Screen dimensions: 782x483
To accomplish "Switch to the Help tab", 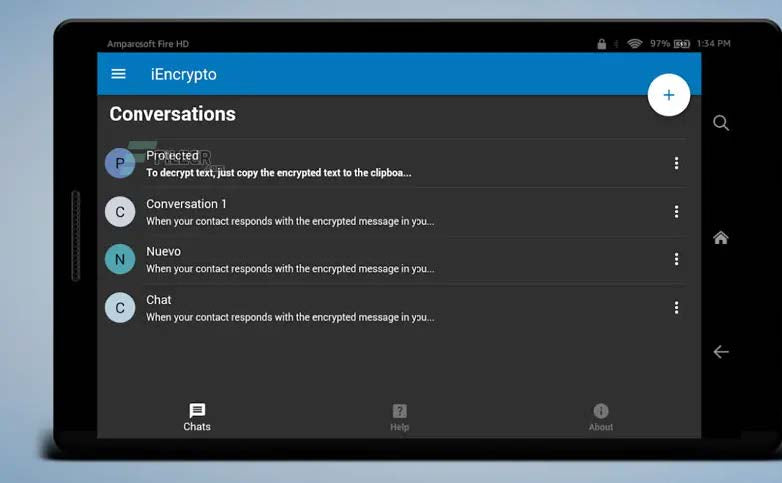I will point(399,417).
